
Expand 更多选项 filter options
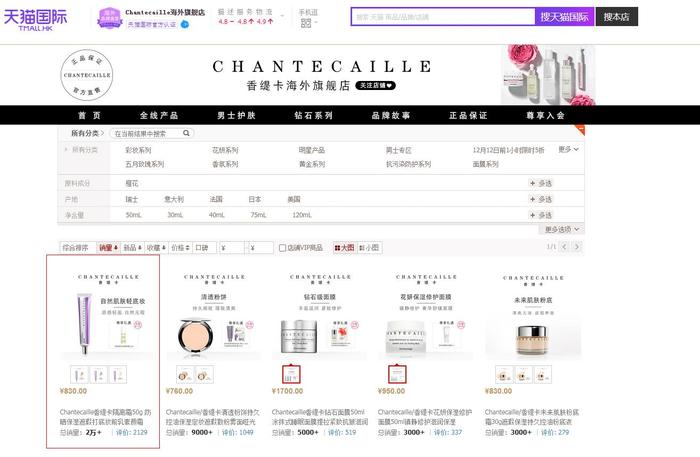[562, 229]
